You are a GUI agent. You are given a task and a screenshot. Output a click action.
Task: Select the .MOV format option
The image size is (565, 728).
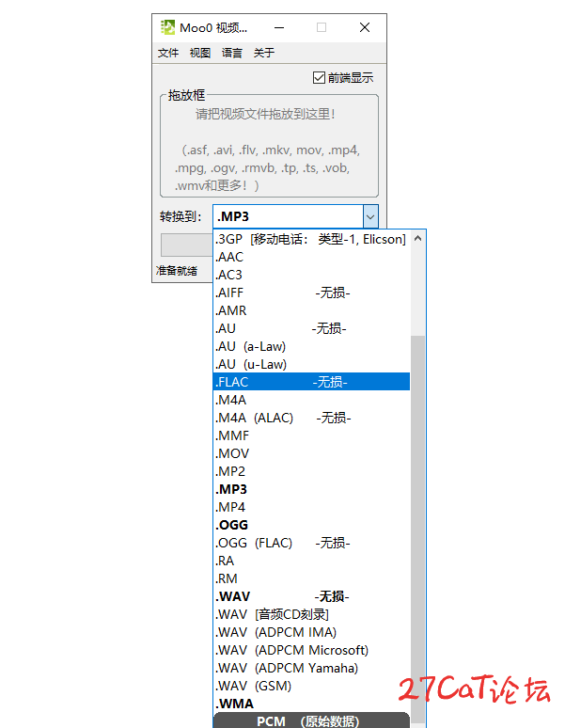pos(311,453)
